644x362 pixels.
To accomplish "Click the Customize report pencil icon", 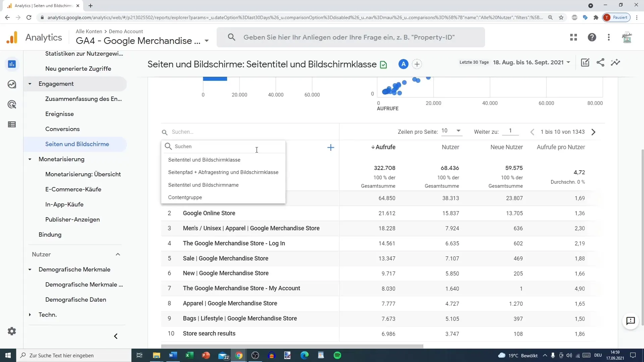I will (x=585, y=62).
